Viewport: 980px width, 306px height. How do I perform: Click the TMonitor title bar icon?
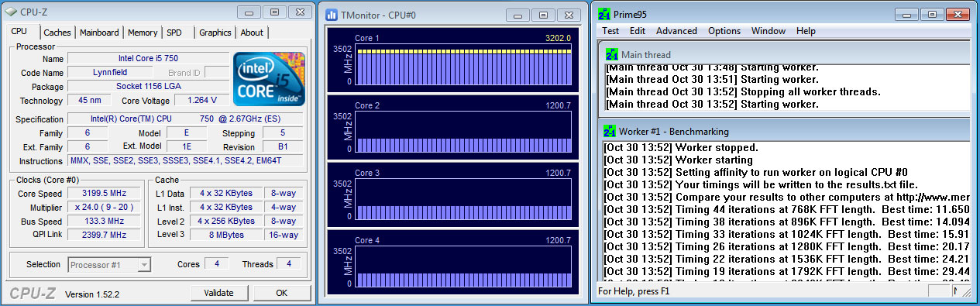(x=332, y=14)
